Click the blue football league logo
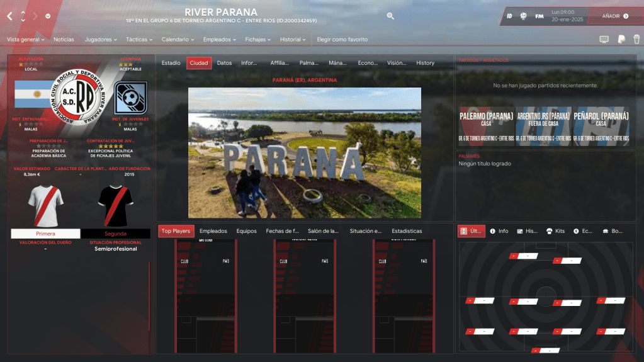Image resolution: width=644 pixels, height=362 pixels. [130, 98]
